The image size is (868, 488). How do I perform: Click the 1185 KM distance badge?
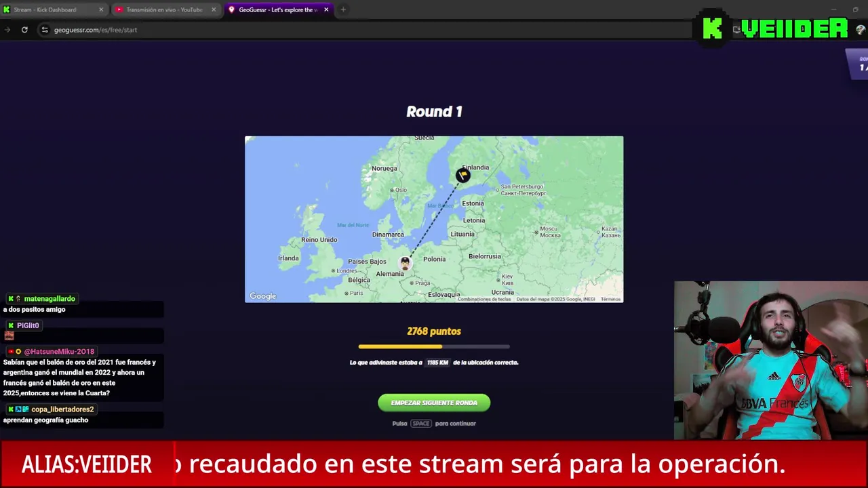pos(437,363)
